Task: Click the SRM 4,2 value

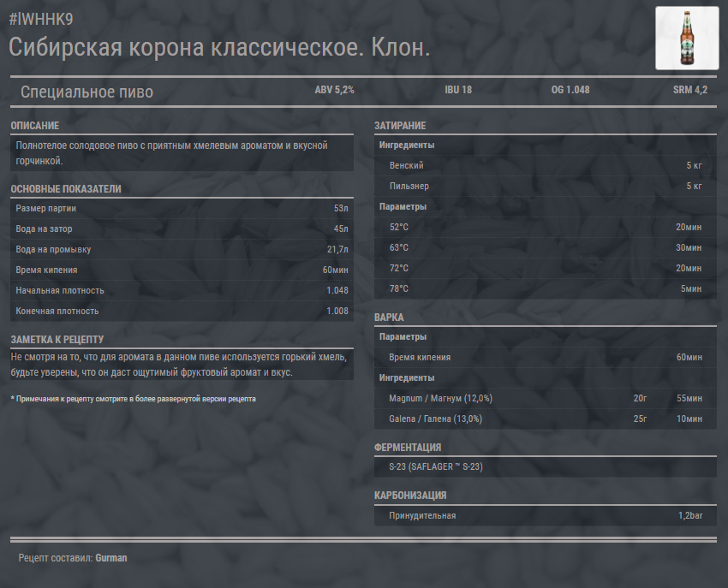Action: pyautogui.click(x=690, y=90)
